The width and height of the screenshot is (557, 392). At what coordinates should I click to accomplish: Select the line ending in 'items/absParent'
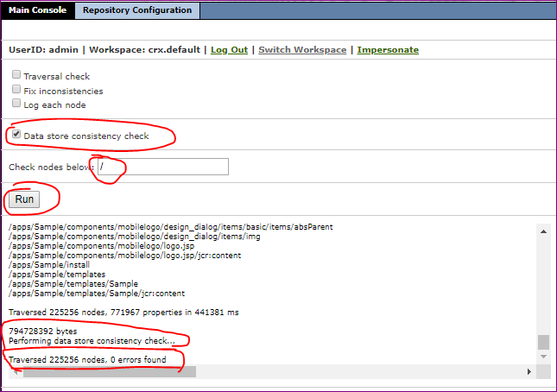[x=170, y=227]
